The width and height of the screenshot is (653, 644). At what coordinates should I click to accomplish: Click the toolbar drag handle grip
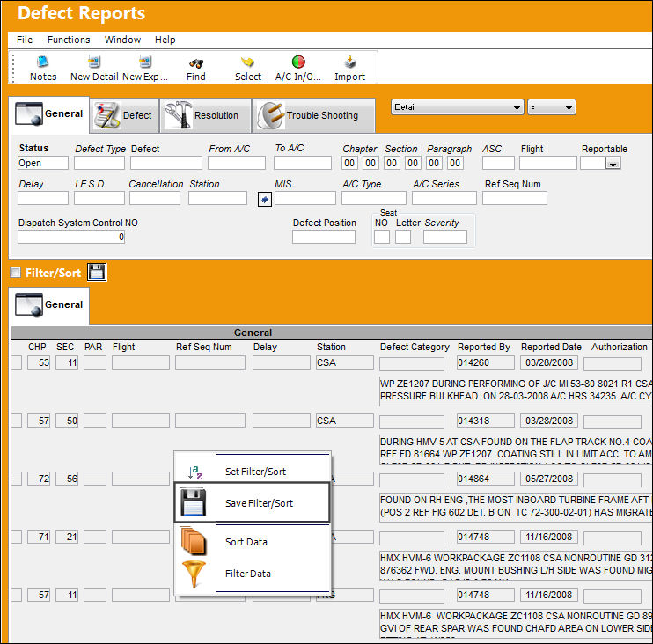click(x=13, y=68)
